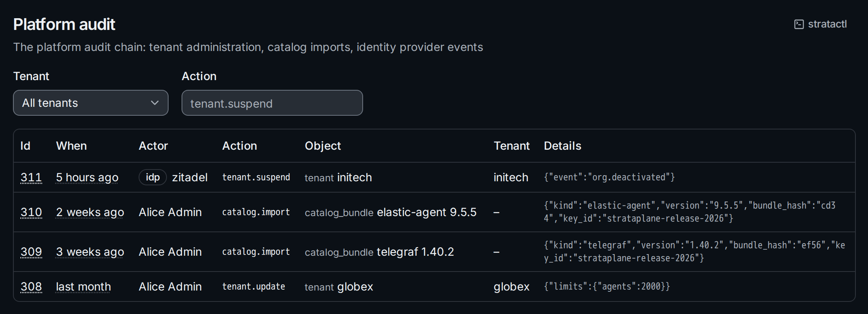Viewport: 868px width, 314px height.
Task: Open audit entry 311
Action: tap(31, 177)
